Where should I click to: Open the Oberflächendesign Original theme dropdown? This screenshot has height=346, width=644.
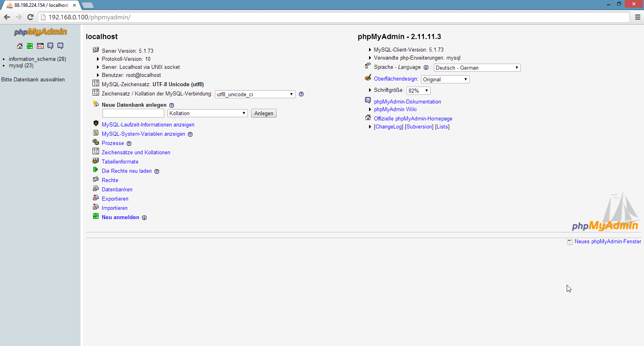[x=445, y=79]
